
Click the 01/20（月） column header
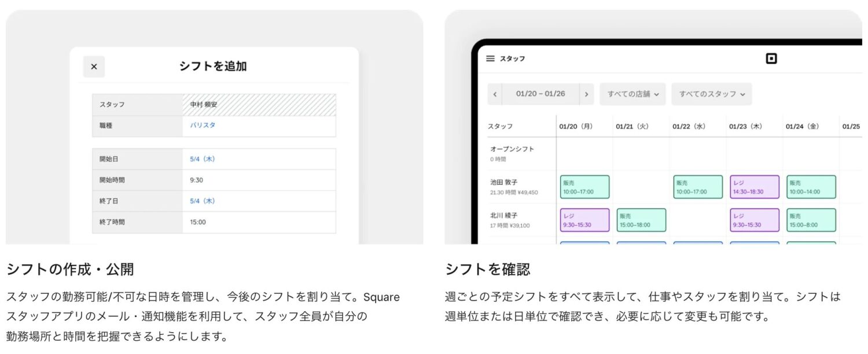(576, 126)
